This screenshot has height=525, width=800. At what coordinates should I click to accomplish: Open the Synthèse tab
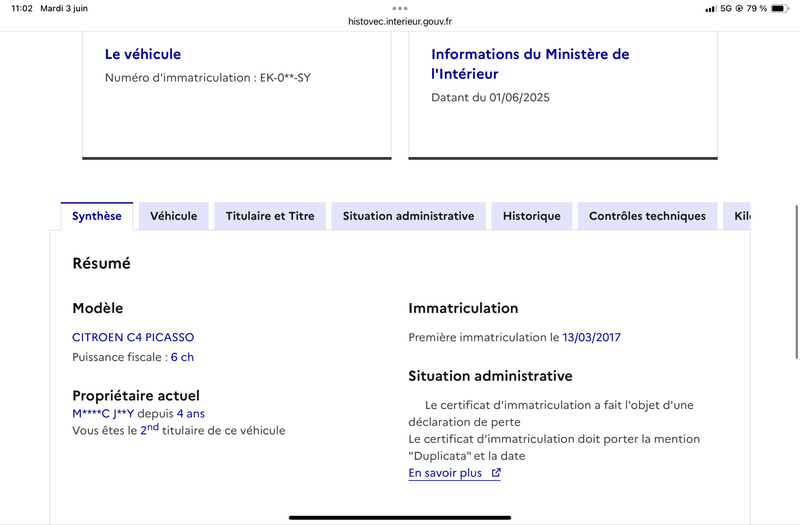[97, 216]
